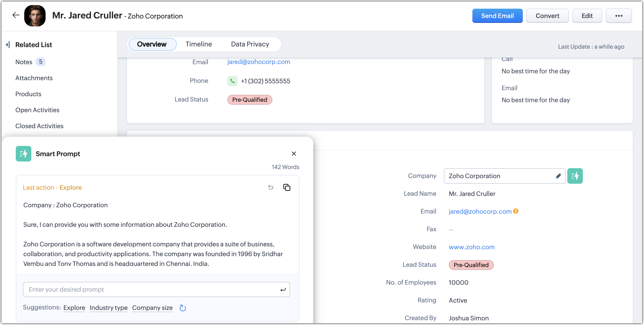The image size is (644, 325).
Task: Click the pencil edit icon in Company field
Action: [558, 176]
